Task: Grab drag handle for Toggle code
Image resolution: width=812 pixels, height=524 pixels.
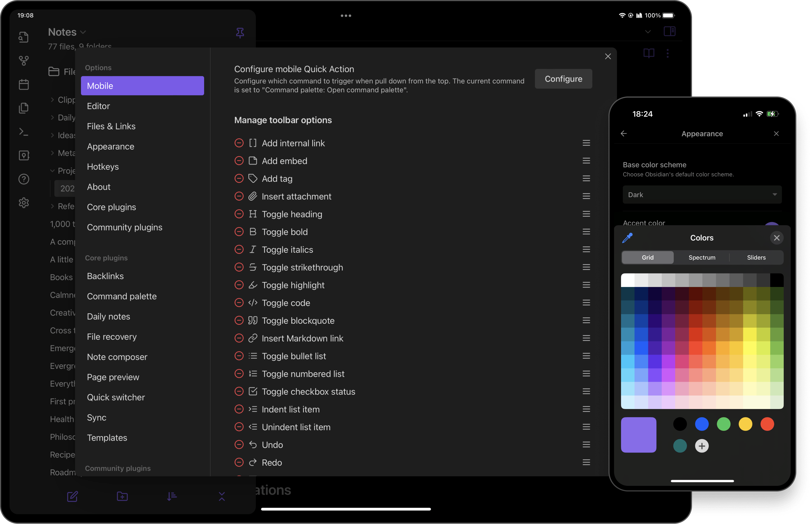Action: coord(586,302)
